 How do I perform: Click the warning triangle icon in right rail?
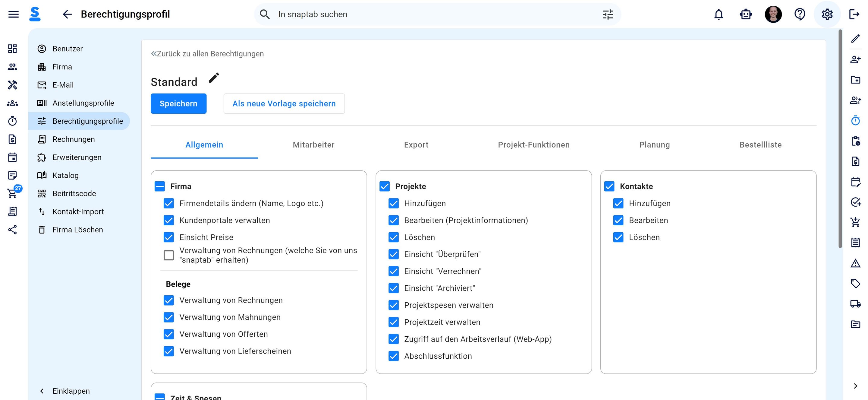click(855, 263)
